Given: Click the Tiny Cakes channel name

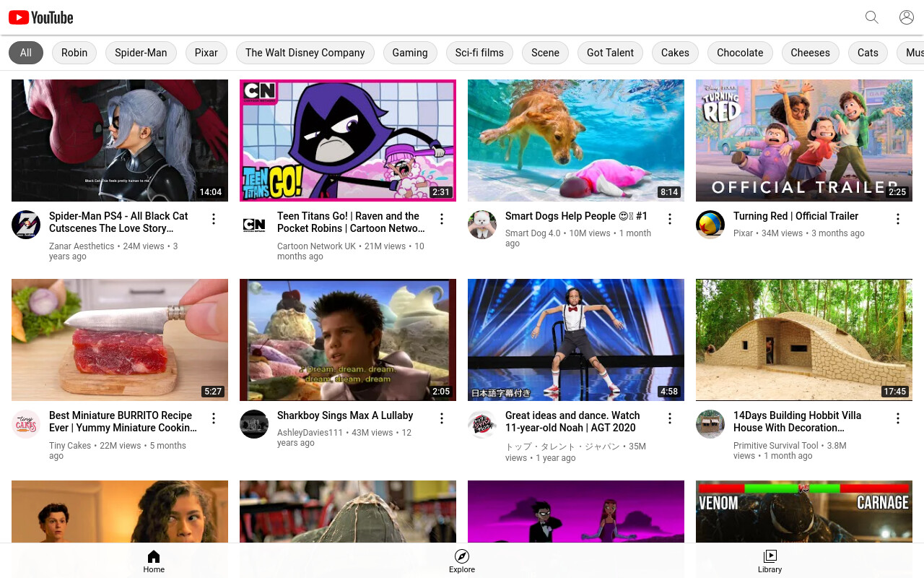Looking at the screenshot, I should pos(70,446).
